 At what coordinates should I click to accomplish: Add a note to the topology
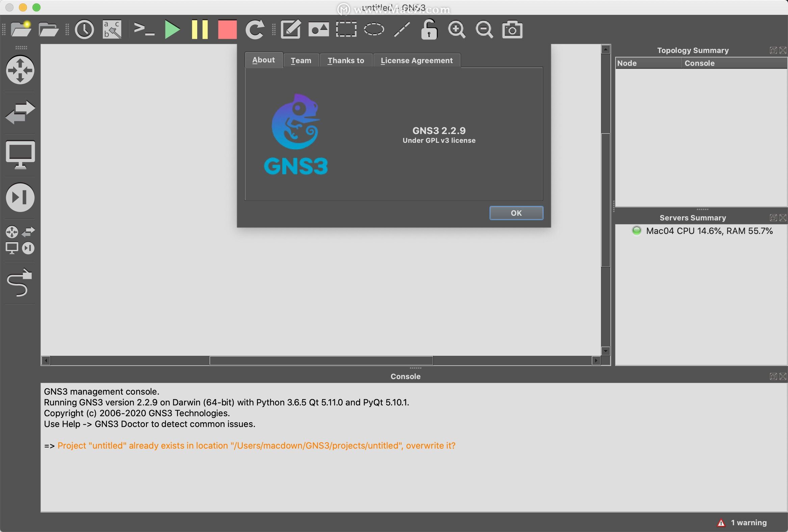coord(291,29)
